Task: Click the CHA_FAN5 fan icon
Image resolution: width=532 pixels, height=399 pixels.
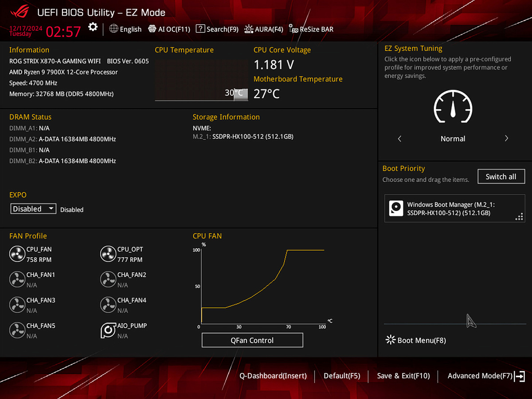Action: tap(17, 330)
